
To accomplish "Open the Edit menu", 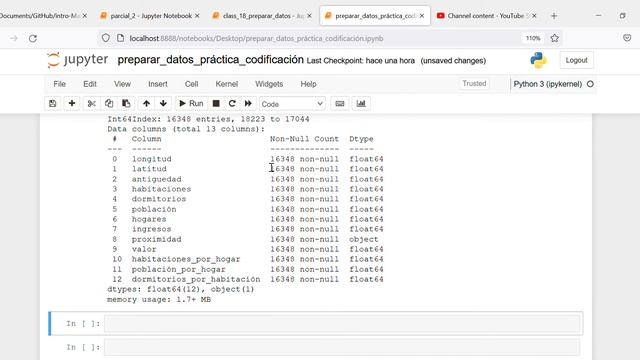I will pos(90,84).
